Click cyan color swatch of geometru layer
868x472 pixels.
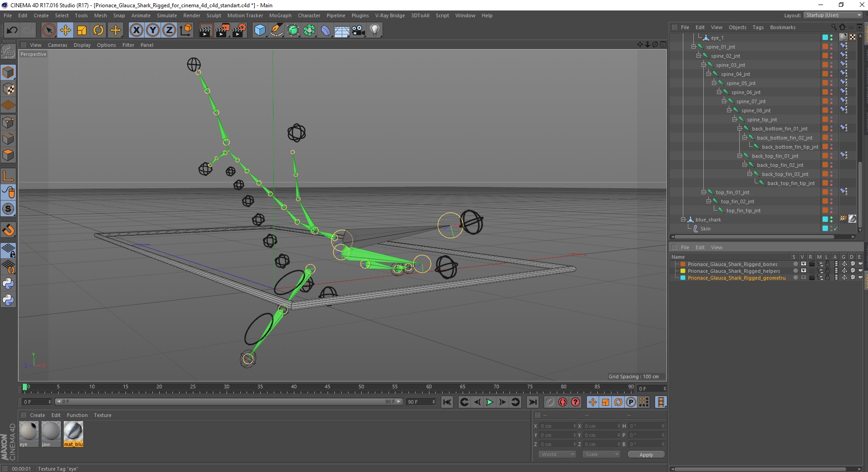[683, 278]
